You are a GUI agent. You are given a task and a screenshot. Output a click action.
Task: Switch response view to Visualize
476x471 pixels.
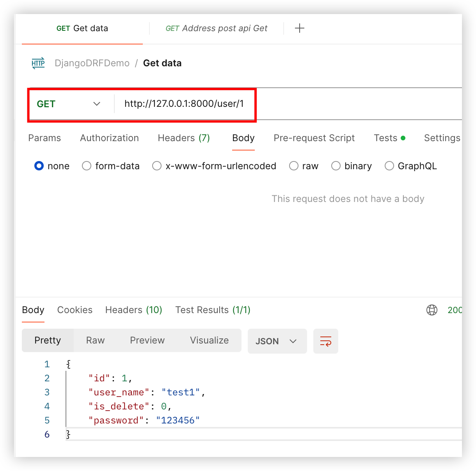click(209, 340)
